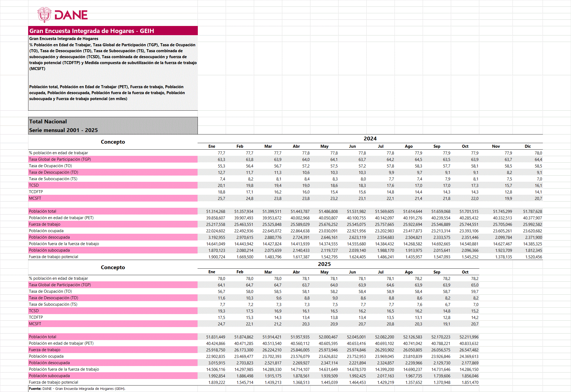Click the 2025 MCSFT row label
Viewport: 571px width, 392px height.
click(35, 324)
